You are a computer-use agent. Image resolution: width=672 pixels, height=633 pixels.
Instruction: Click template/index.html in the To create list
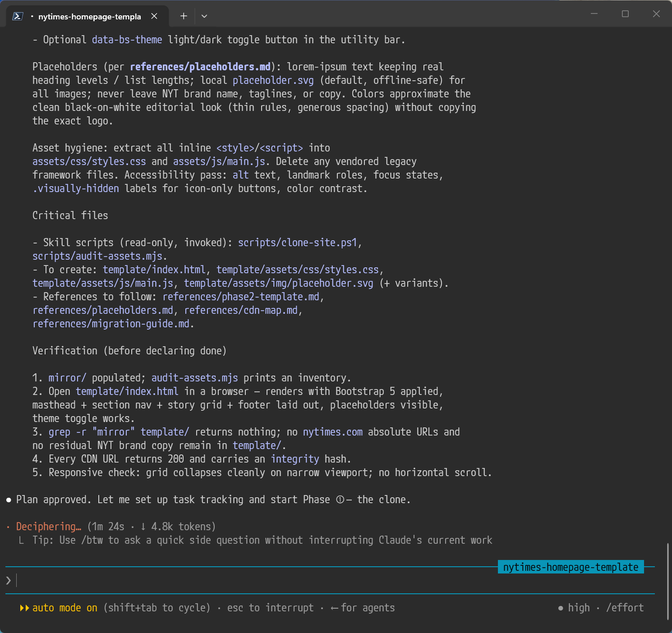[x=154, y=270]
